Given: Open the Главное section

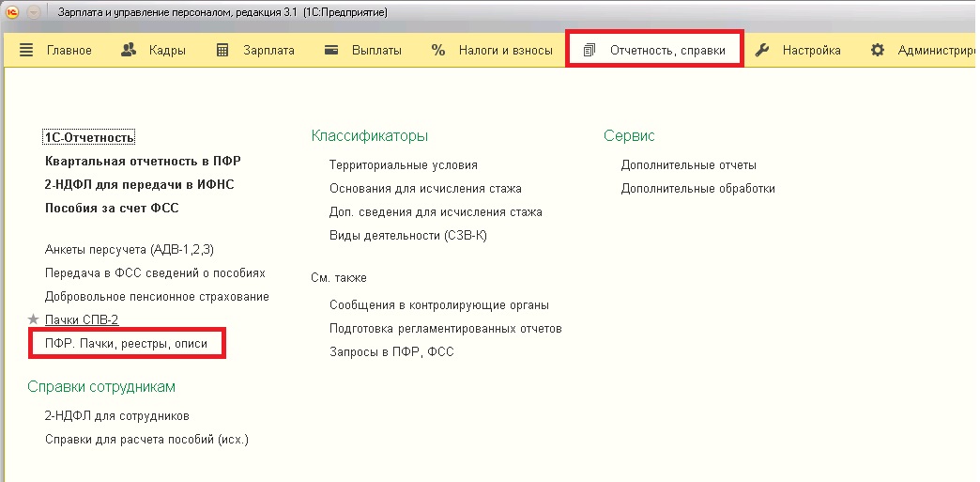Looking at the screenshot, I should tap(69, 51).
